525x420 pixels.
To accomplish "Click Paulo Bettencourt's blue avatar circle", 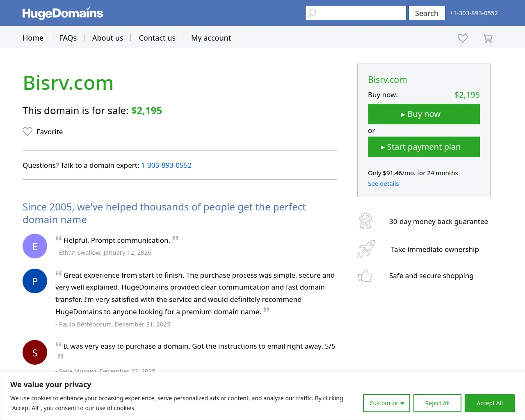I will (35, 281).
